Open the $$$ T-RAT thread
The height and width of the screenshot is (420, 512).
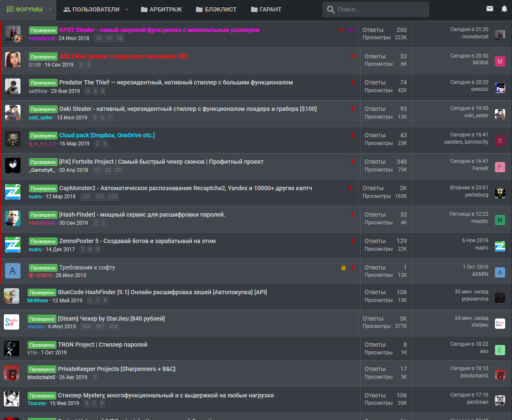(x=124, y=56)
